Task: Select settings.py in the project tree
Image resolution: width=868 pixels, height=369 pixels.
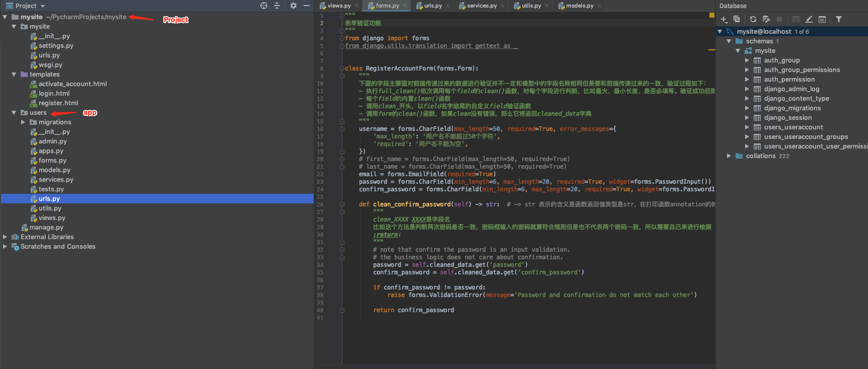Action: (56, 46)
